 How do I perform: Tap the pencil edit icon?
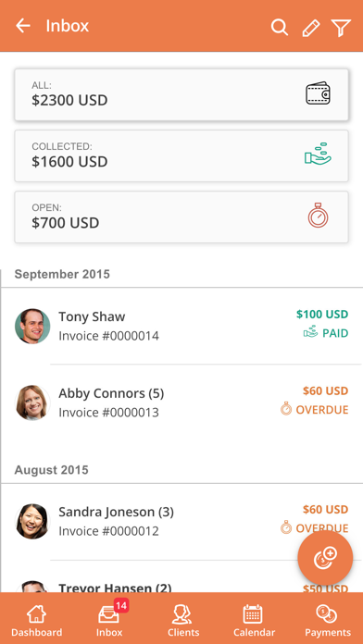[311, 28]
